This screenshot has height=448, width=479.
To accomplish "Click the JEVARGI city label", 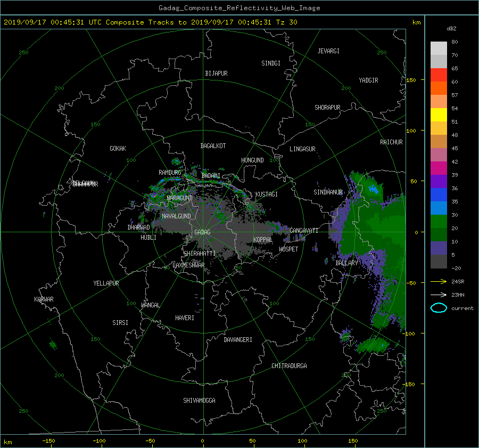I will click(x=328, y=51).
